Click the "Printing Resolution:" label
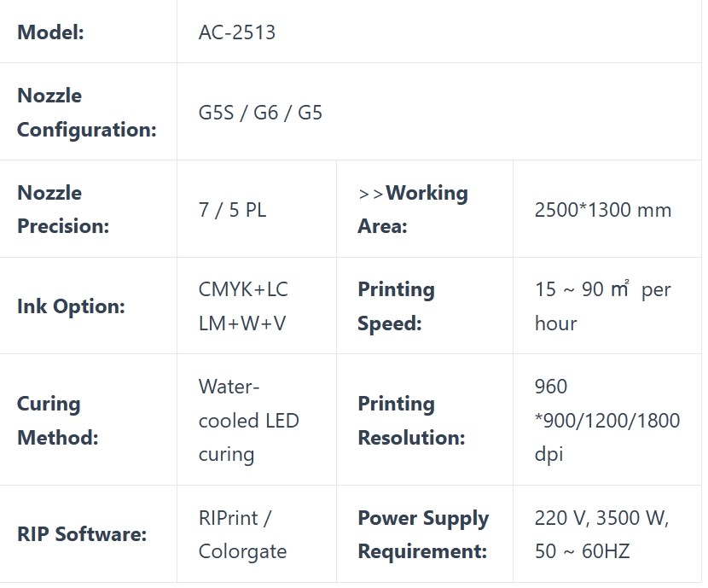The width and height of the screenshot is (708, 588). coord(411,420)
